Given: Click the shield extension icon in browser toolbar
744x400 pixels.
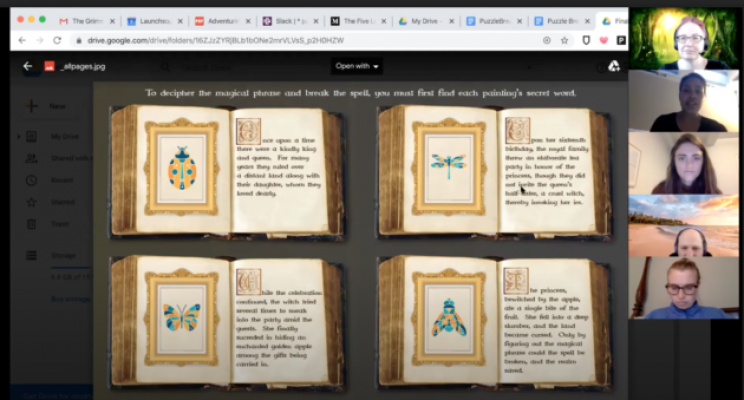Looking at the screenshot, I should pyautogui.click(x=585, y=40).
